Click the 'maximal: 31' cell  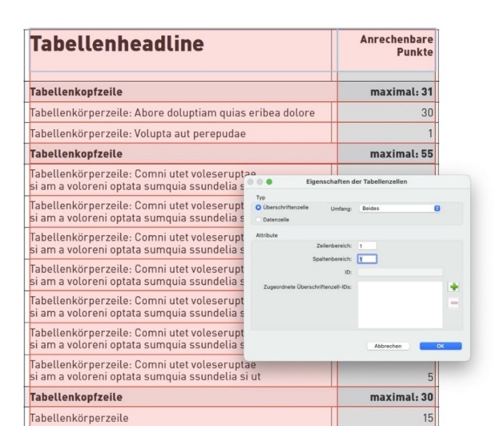386,92
